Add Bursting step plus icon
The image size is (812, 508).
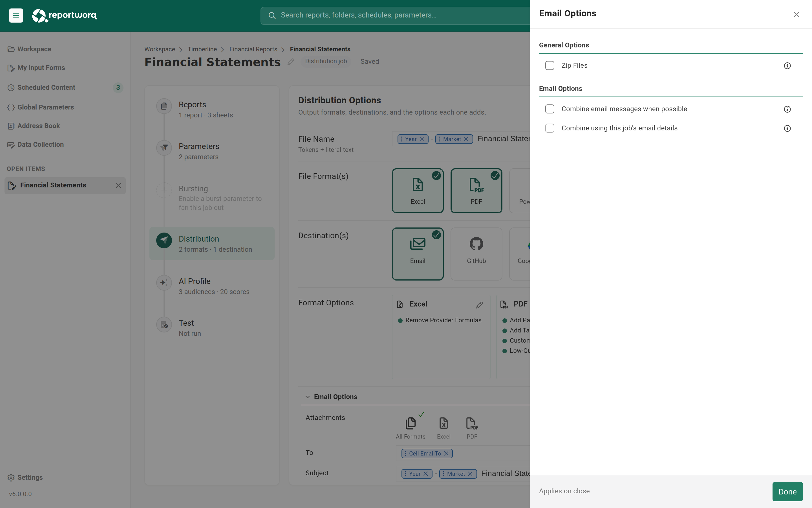[x=164, y=190]
